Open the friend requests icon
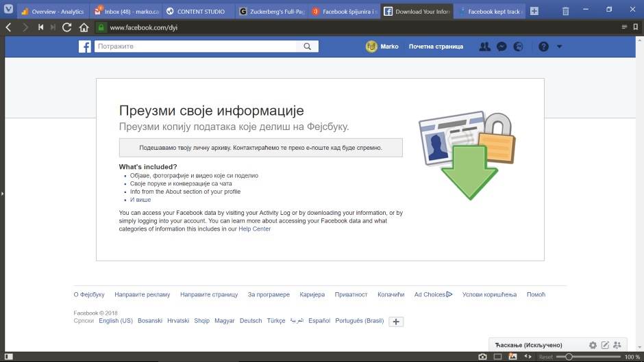Viewport: 644px width, 362px height. [x=484, y=47]
